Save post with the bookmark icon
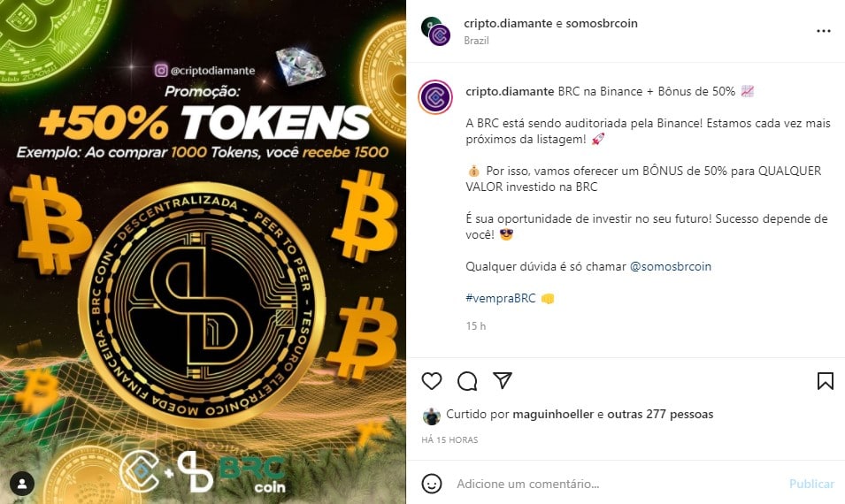Viewport: 845px width, 504px height. click(x=825, y=381)
